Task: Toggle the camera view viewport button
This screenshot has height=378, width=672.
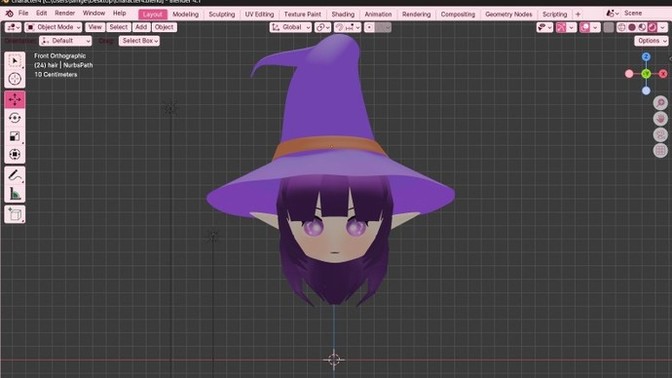Action: pyautogui.click(x=660, y=135)
